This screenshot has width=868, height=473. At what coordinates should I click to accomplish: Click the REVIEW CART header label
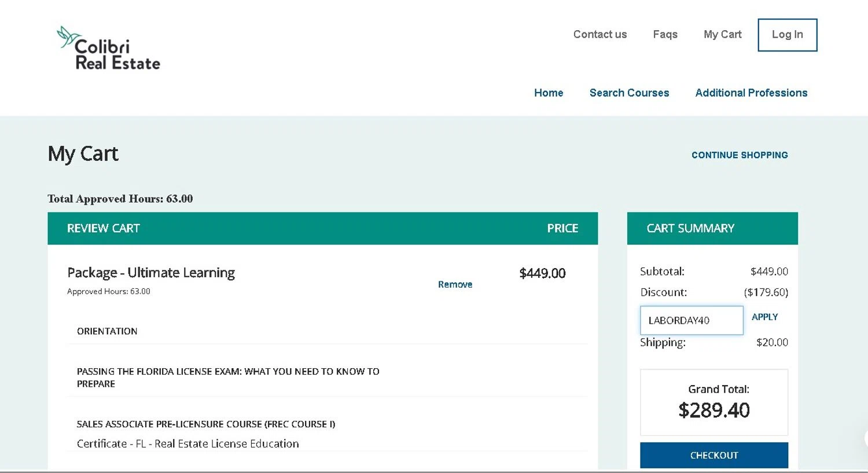(103, 228)
